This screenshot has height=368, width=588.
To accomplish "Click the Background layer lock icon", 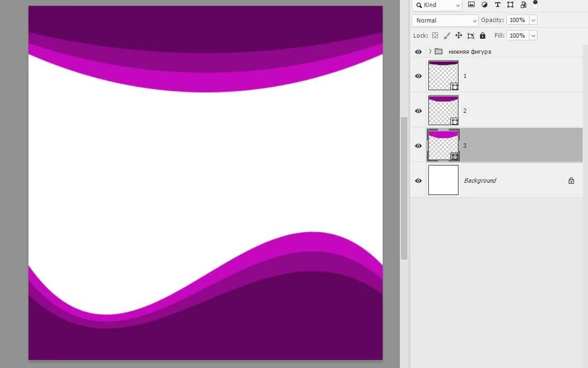I will coord(571,181).
